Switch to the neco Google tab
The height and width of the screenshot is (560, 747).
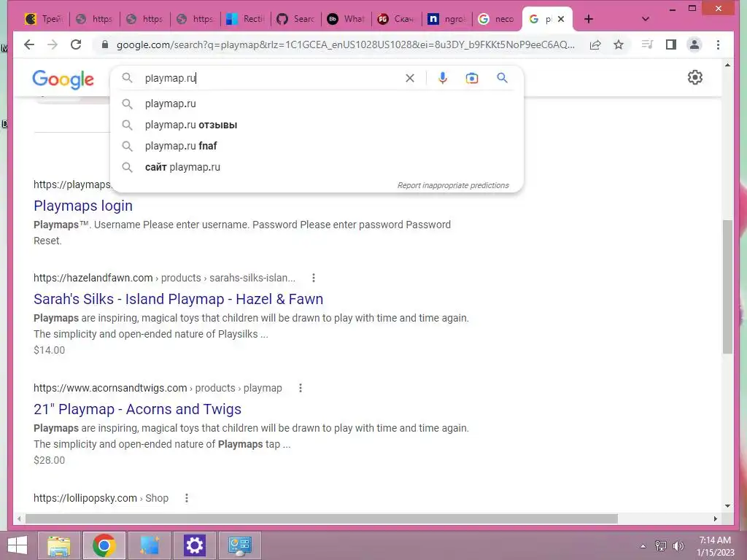point(498,19)
